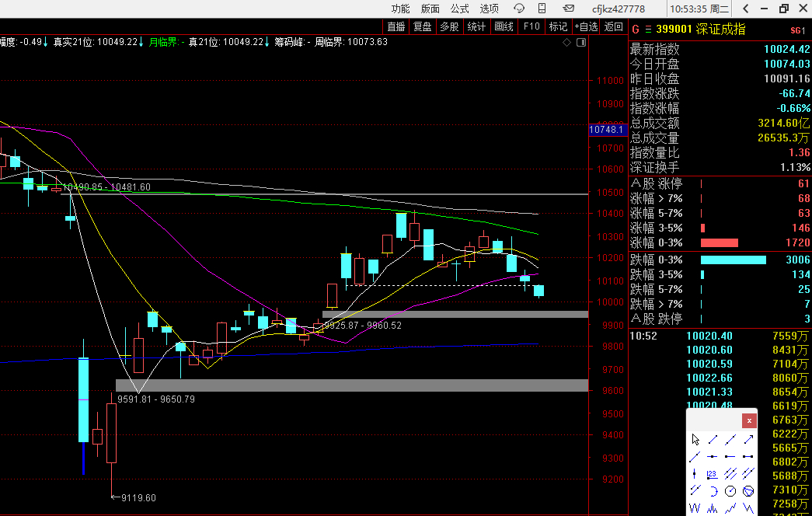Select the 123 price label line tool
This screenshot has height=516, width=812.
pyautogui.click(x=713, y=474)
